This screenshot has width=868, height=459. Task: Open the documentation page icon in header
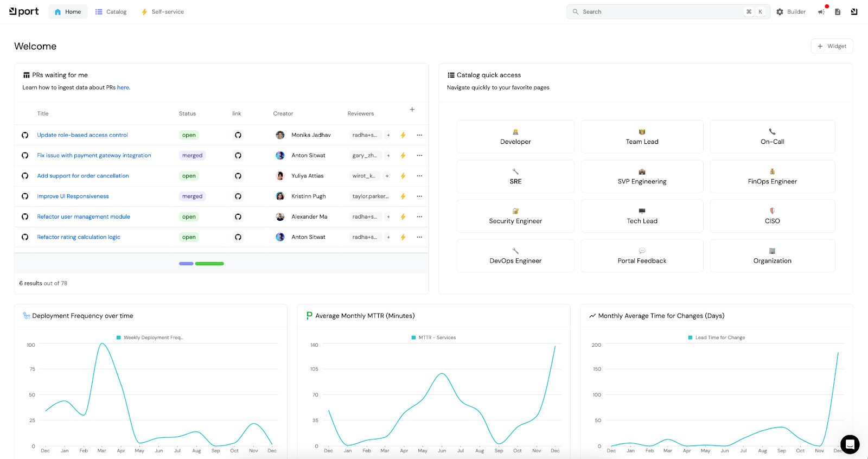tap(838, 12)
